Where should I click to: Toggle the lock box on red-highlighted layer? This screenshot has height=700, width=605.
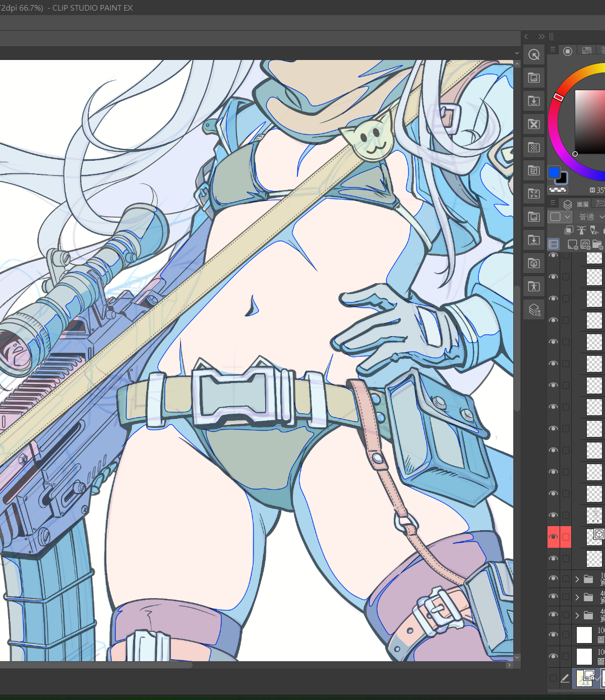[566, 537]
